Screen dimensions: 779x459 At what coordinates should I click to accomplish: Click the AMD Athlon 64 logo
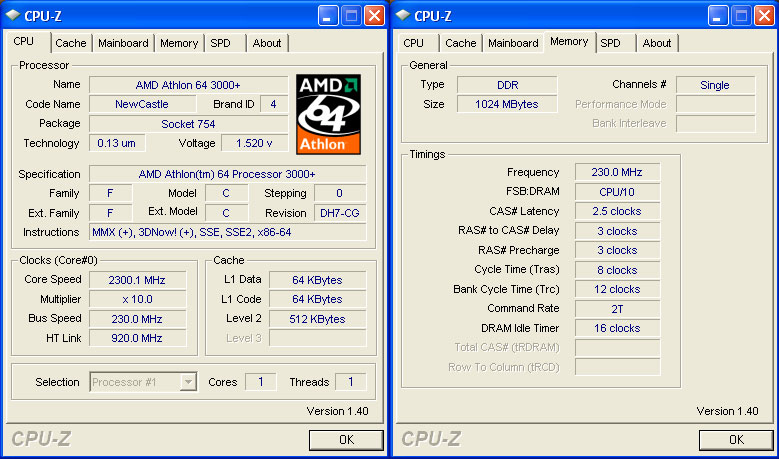[328, 114]
